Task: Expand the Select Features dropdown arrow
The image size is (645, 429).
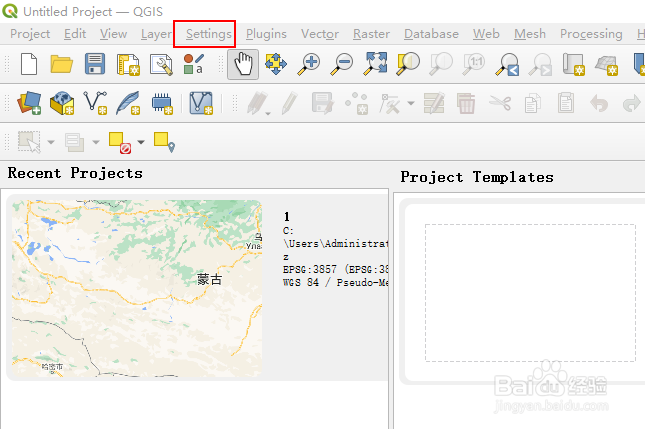Action: (51, 142)
